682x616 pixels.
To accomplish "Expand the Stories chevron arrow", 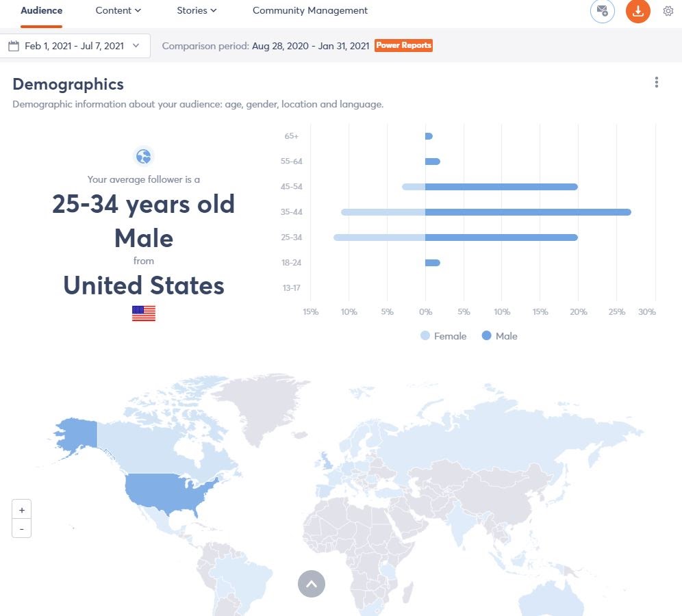I will [213, 10].
